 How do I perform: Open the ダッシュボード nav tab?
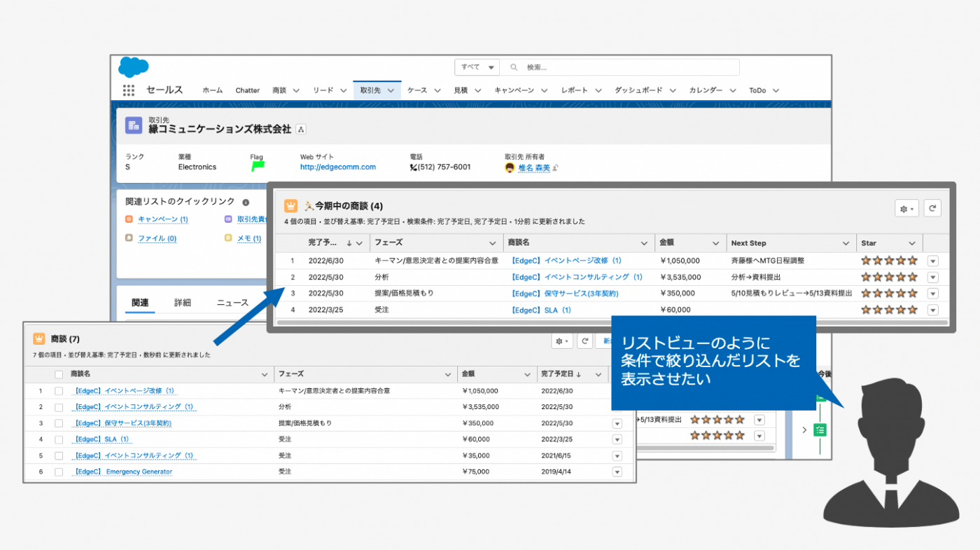point(638,90)
